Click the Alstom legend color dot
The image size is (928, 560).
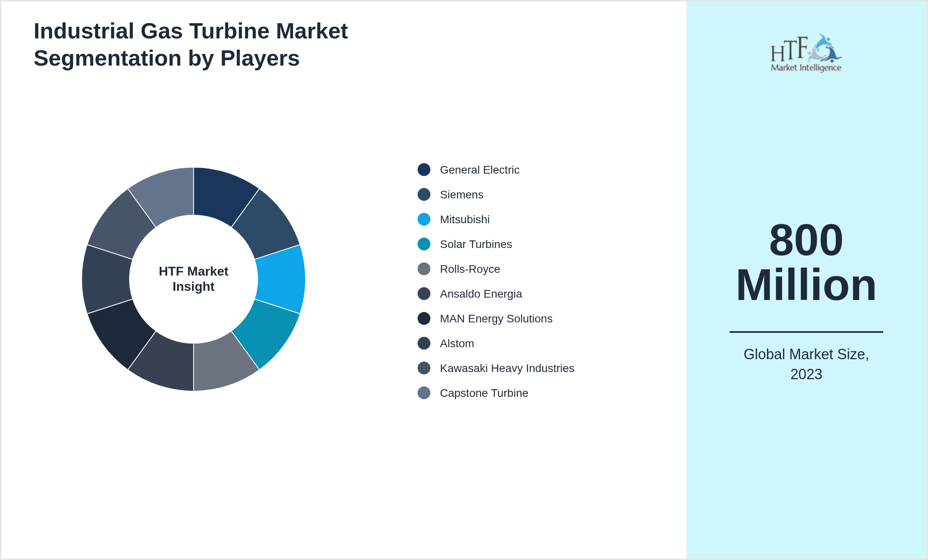(x=424, y=343)
